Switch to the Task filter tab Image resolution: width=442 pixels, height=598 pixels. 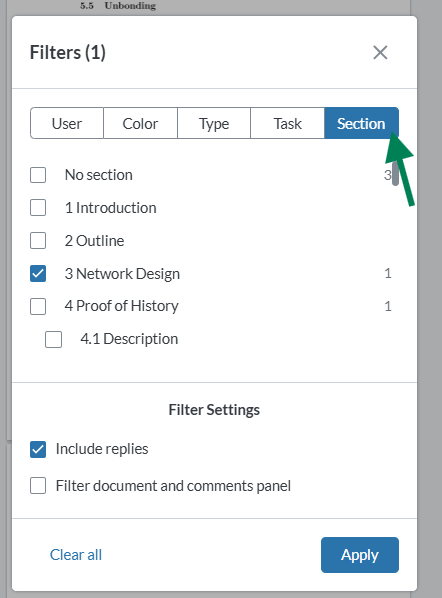pos(288,123)
